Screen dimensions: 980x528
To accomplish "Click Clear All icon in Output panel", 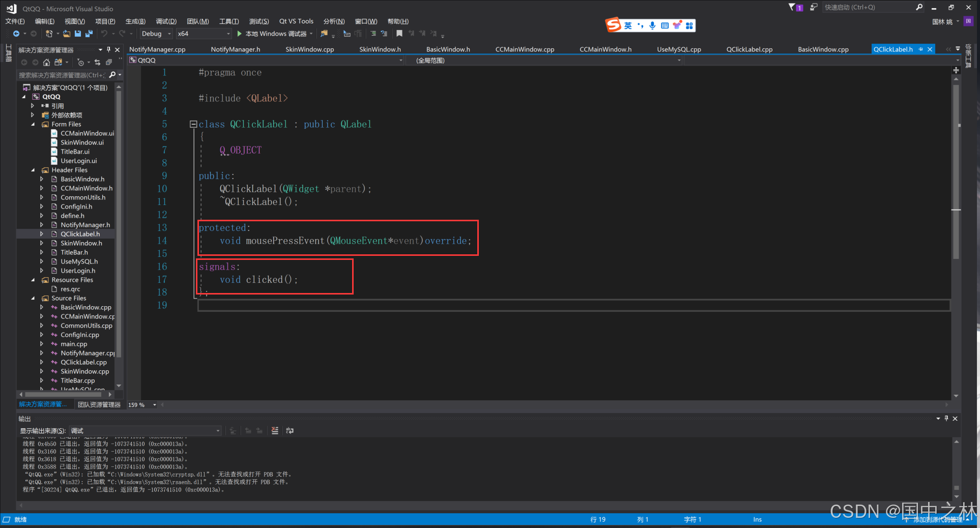I will (x=275, y=431).
